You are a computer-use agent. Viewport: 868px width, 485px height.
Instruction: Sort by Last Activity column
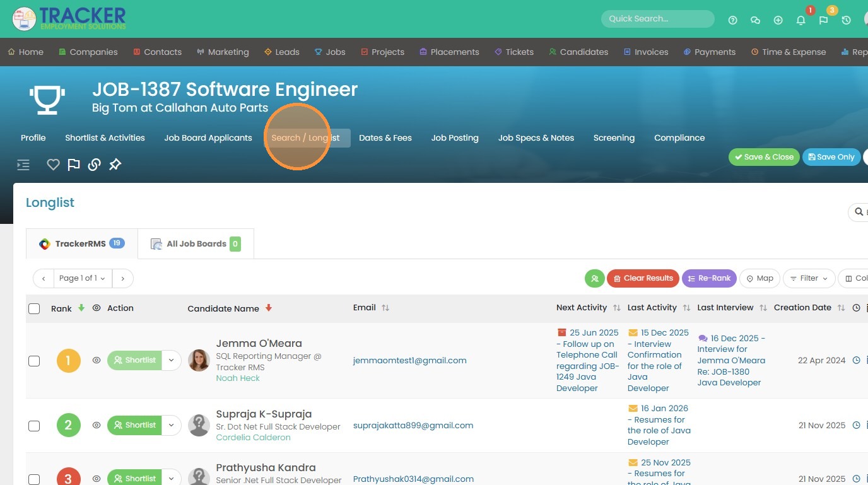click(686, 308)
